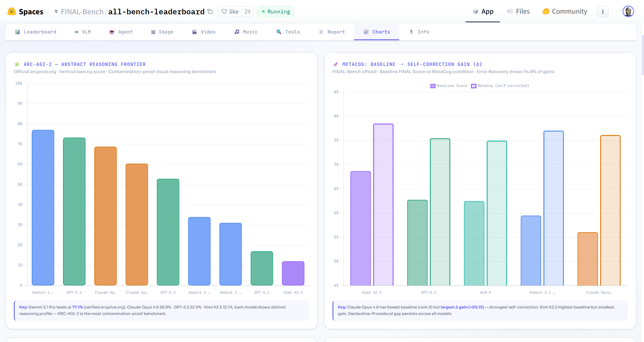
Task: Toggle the Baseline Score legend series
Action: [x=449, y=85]
